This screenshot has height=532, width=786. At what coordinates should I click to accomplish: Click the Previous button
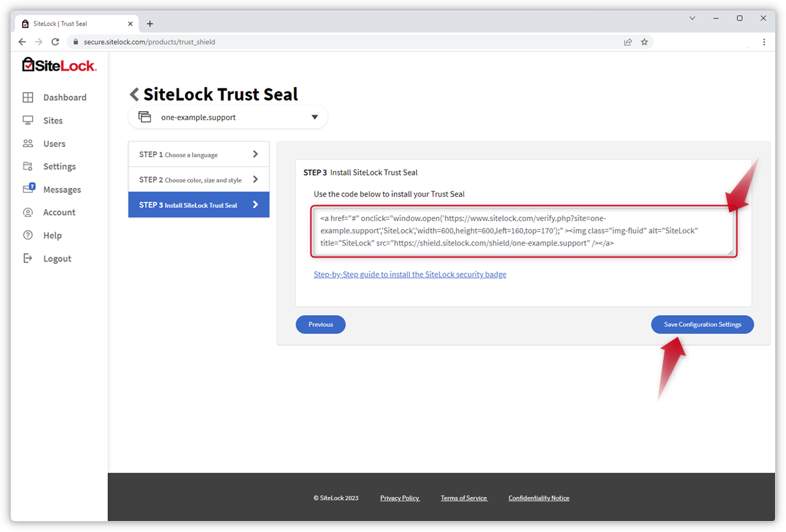(320, 324)
